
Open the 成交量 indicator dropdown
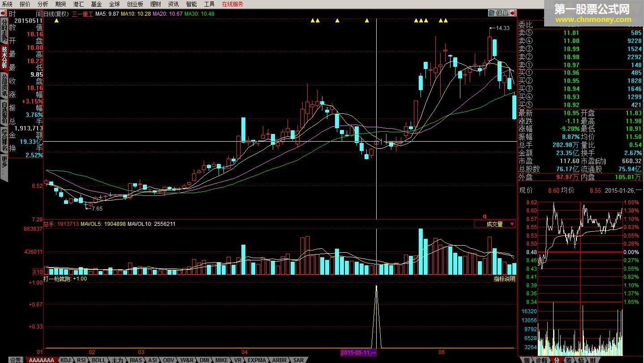click(495, 224)
